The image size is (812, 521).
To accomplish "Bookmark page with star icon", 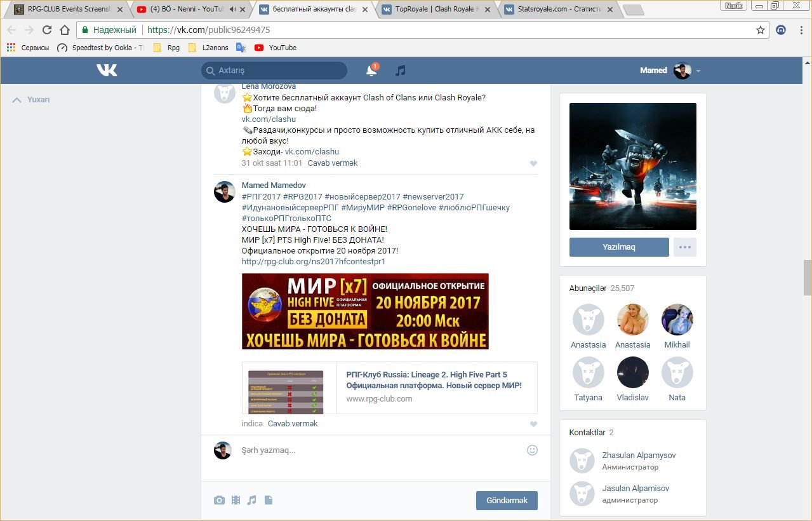I will (761, 30).
